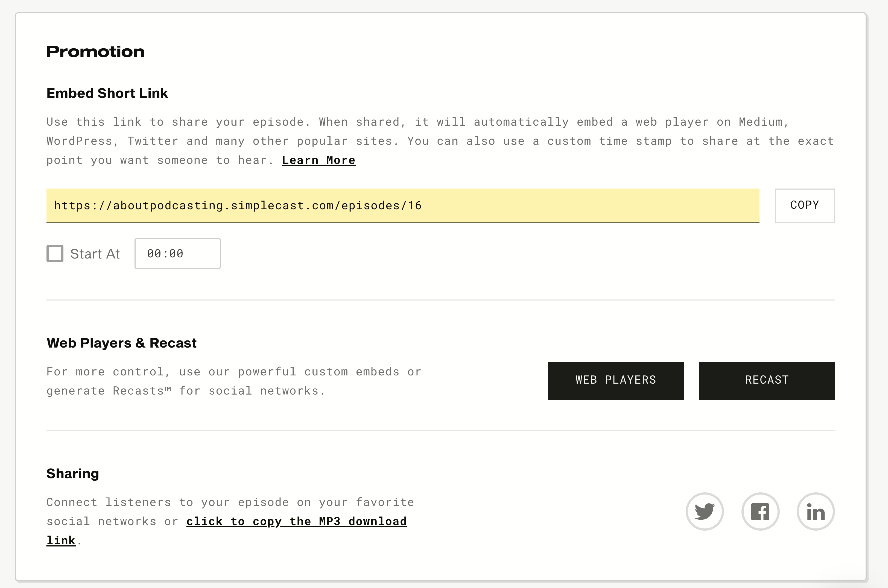Focus the 00:00 start time field
Image resolution: width=888 pixels, height=588 pixels.
tap(177, 254)
